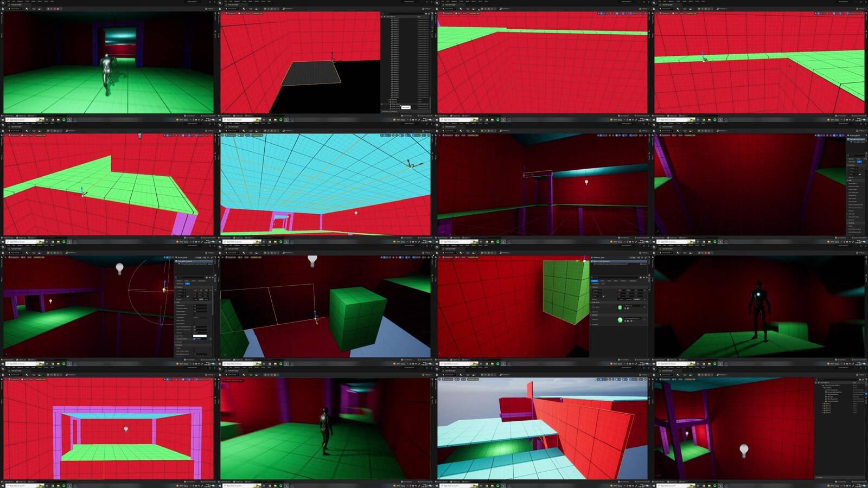Screen dimensions: 868x488
Task: Click Save icon above the green cube viewport
Action: click(220, 253)
